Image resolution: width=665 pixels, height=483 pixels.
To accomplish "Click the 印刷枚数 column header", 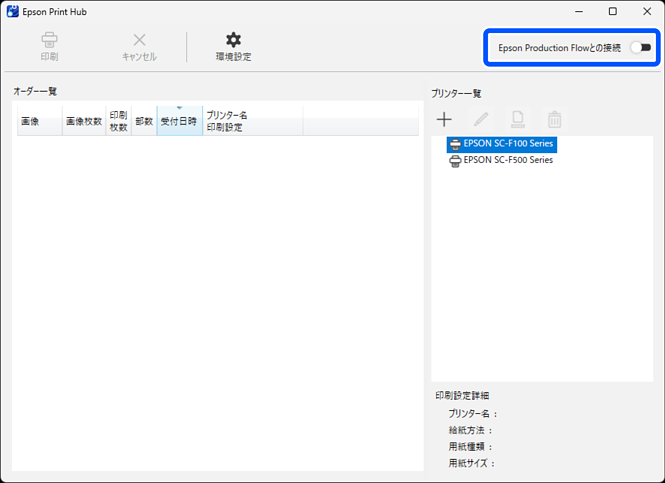I will [x=118, y=121].
